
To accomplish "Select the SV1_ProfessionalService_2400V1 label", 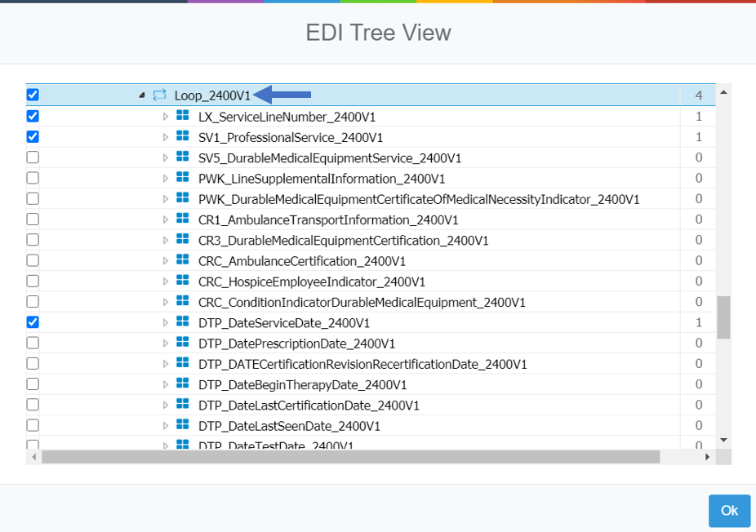I will pos(291,138).
